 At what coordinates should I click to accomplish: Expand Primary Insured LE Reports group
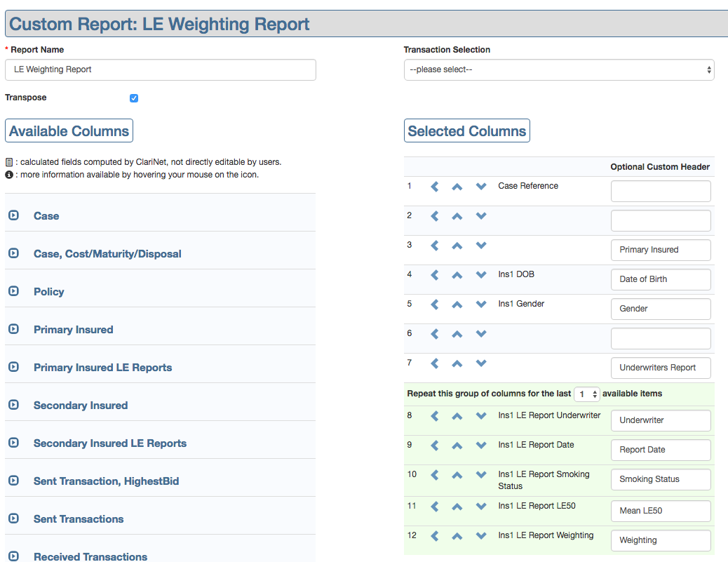[x=13, y=368]
